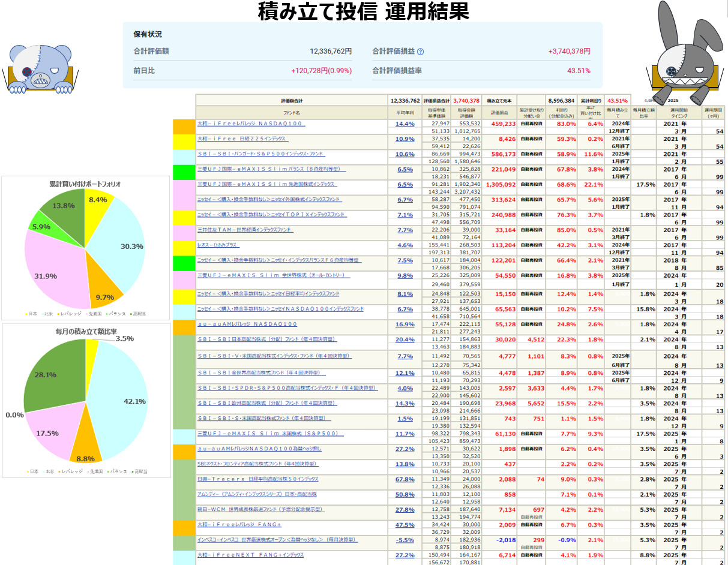Open au－auAMレバレッジ NASDAQ100 link
Image resolution: width=728 pixels, height=565 pixels.
coord(247,324)
